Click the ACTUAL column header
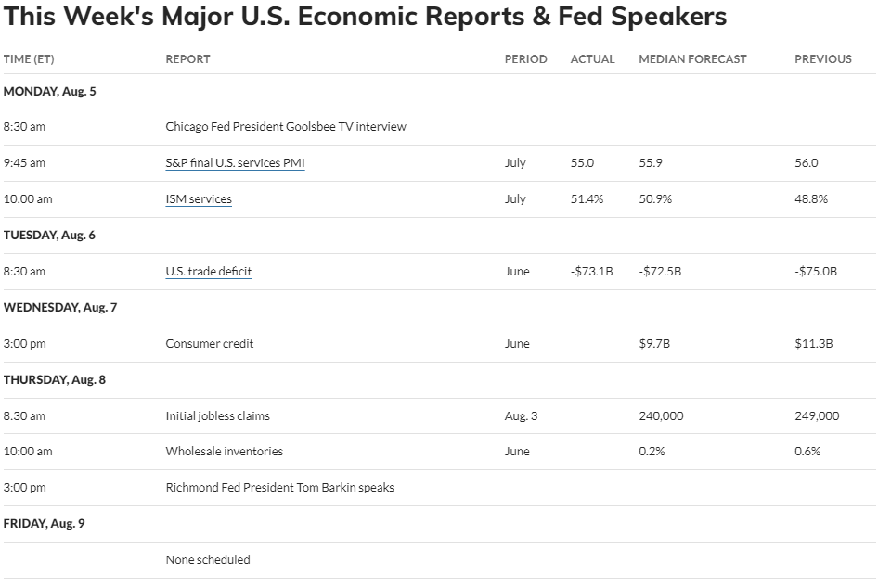The width and height of the screenshot is (878, 588). (x=592, y=59)
